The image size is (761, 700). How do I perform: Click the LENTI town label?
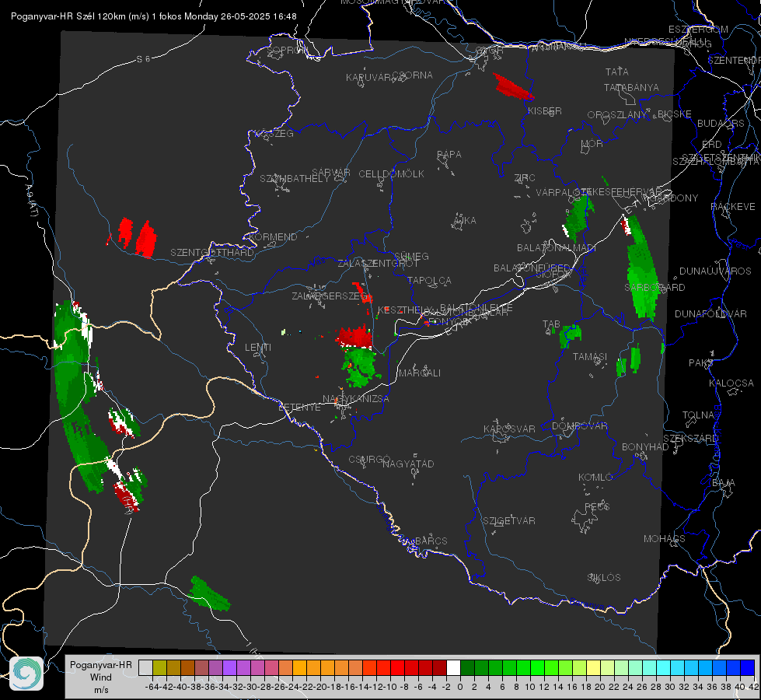coord(258,348)
